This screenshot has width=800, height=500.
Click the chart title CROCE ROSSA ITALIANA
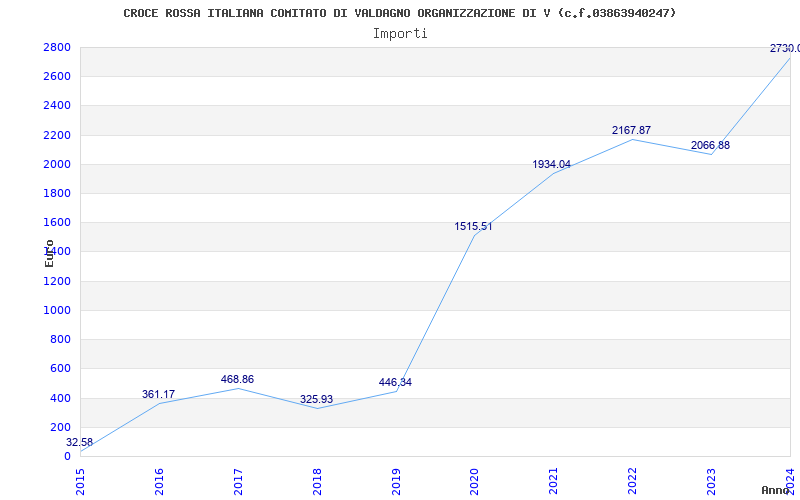(x=399, y=13)
